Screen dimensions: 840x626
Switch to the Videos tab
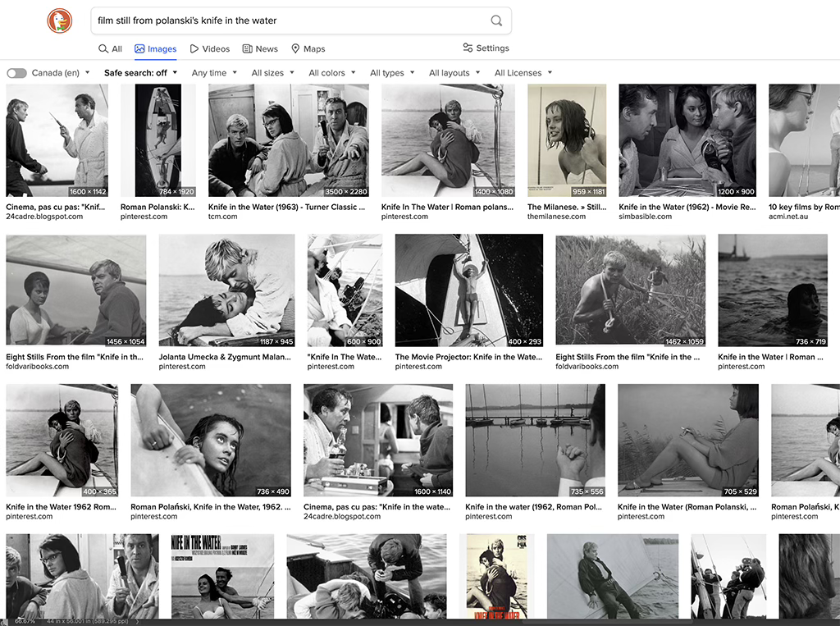pyautogui.click(x=210, y=48)
